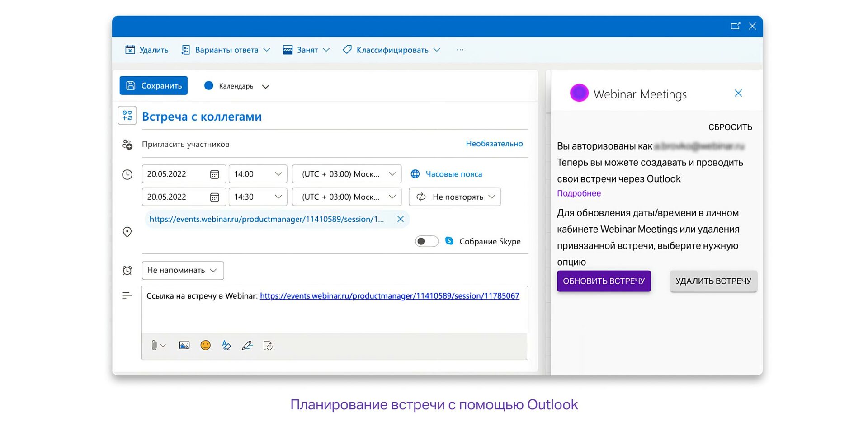868x422 pixels.
Task: Click the draw pen signature icon
Action: point(247,346)
